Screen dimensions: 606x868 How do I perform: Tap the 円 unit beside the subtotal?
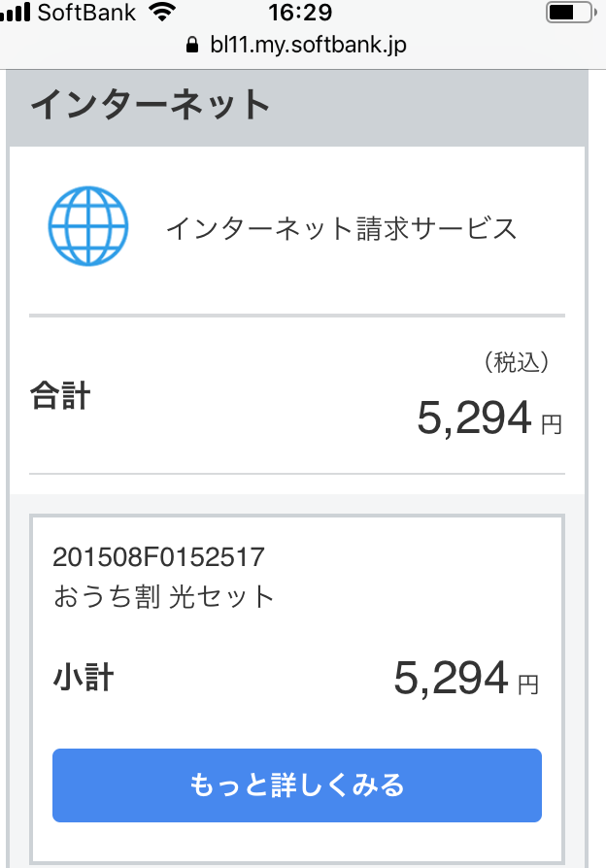528,684
